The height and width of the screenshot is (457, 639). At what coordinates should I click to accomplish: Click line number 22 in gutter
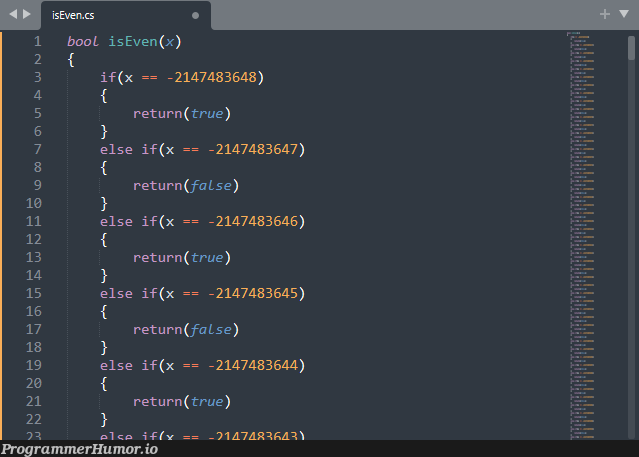[x=34, y=419]
